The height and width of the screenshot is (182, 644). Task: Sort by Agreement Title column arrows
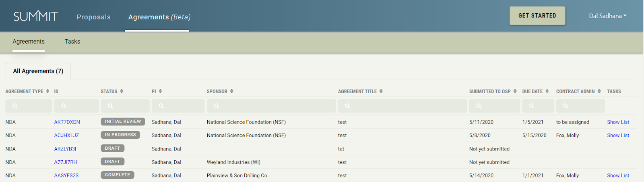pos(381,91)
